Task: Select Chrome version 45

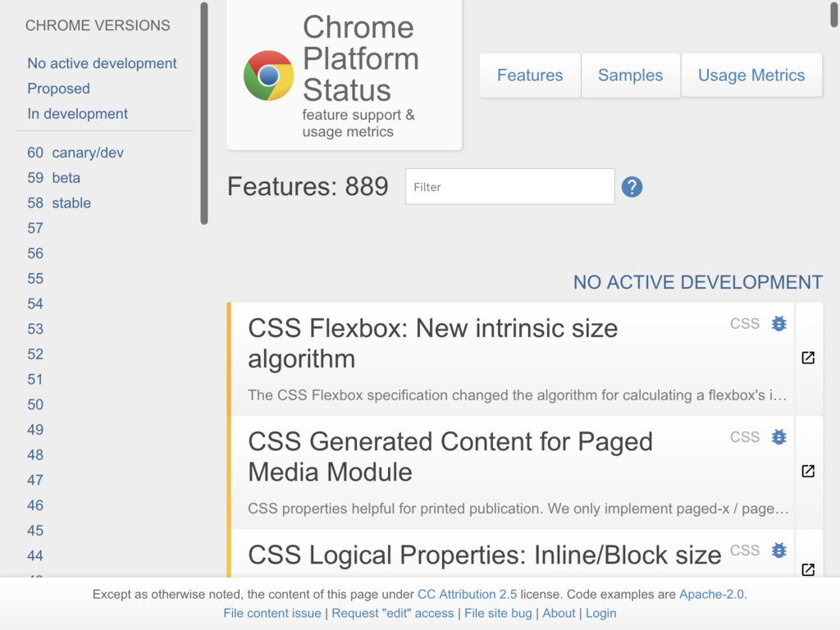Action: [35, 531]
